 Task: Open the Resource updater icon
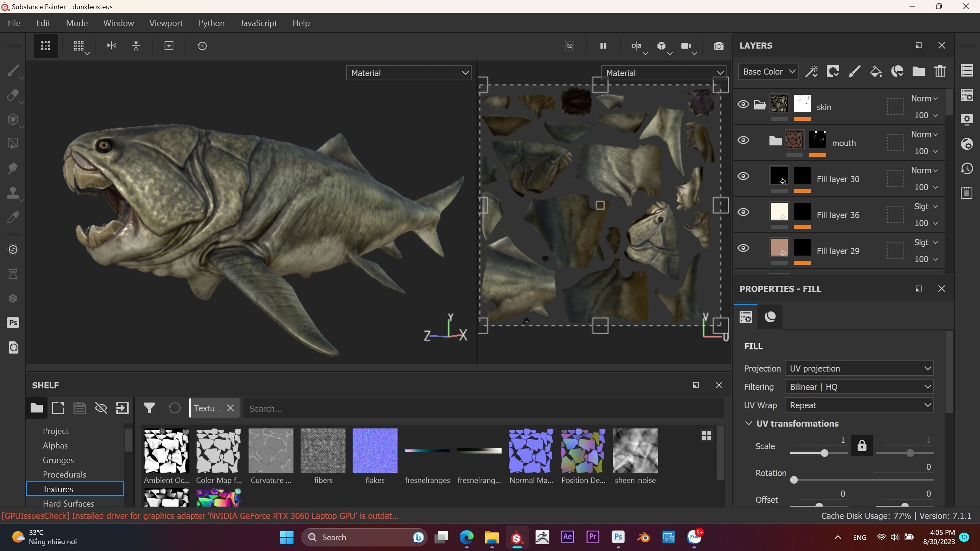point(13,347)
